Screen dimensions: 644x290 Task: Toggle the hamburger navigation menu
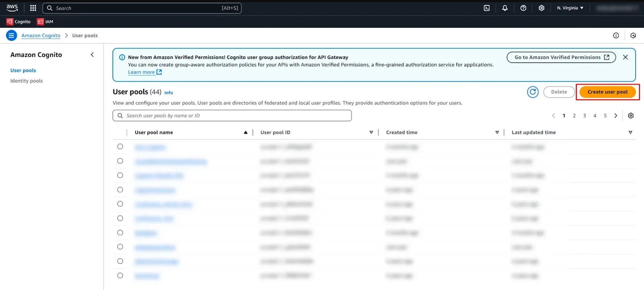click(11, 35)
